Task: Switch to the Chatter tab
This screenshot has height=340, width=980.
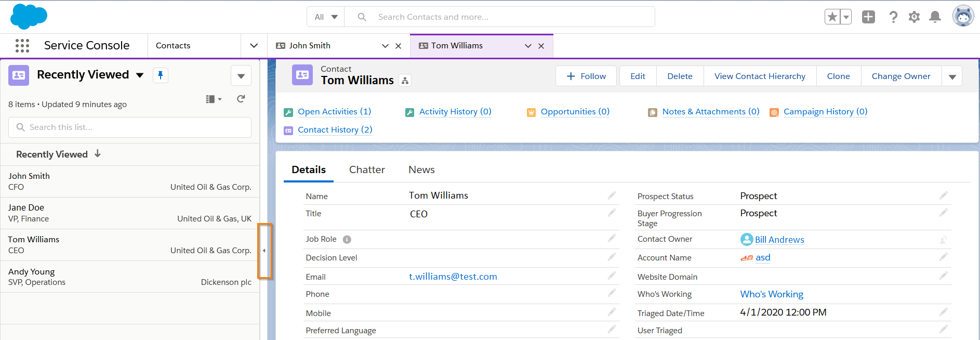Action: click(367, 170)
